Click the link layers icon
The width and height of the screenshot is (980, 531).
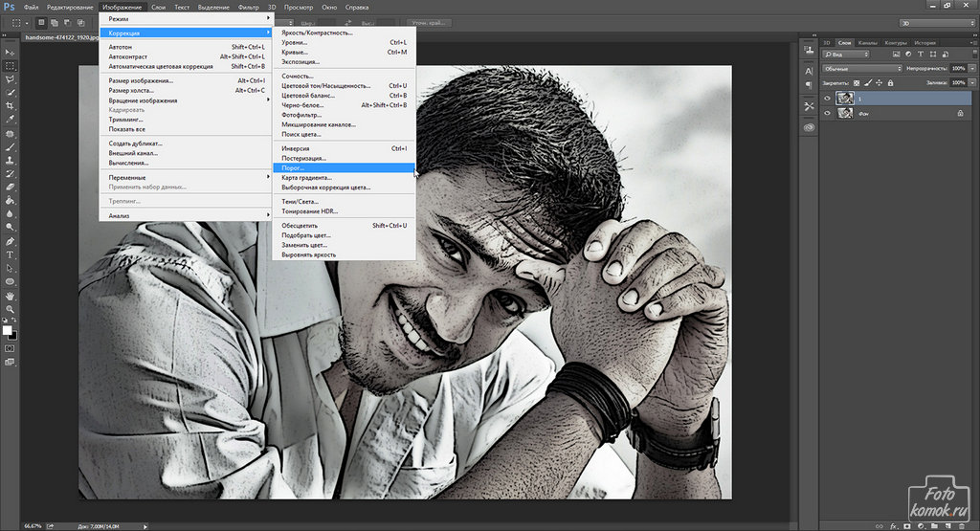click(880, 526)
